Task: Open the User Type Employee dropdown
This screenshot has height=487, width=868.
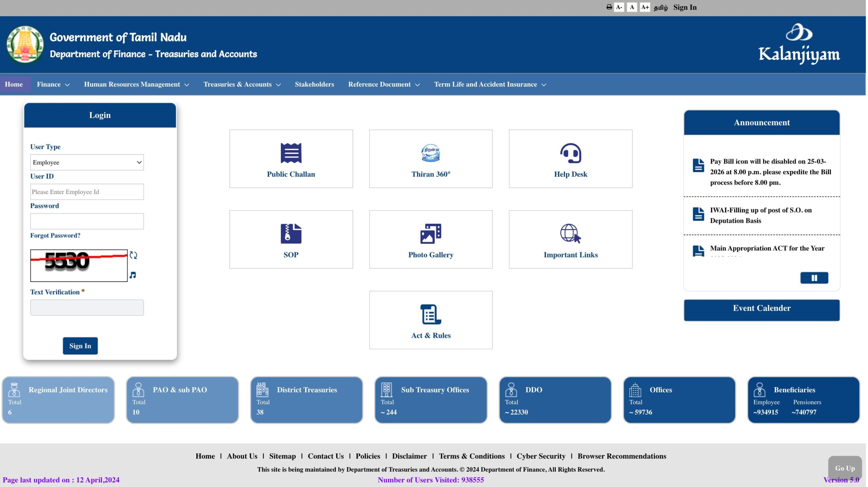Action: pyautogui.click(x=87, y=162)
